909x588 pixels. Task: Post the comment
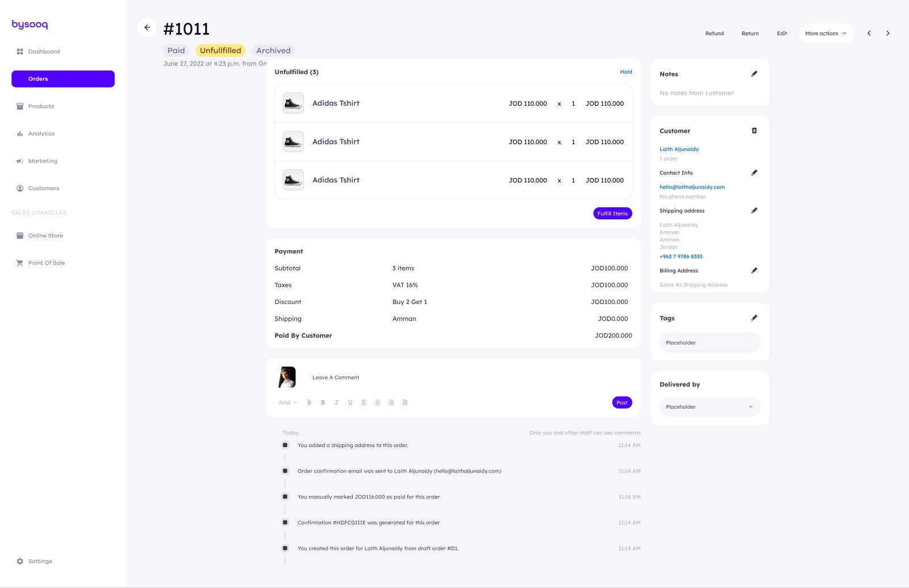(x=622, y=402)
